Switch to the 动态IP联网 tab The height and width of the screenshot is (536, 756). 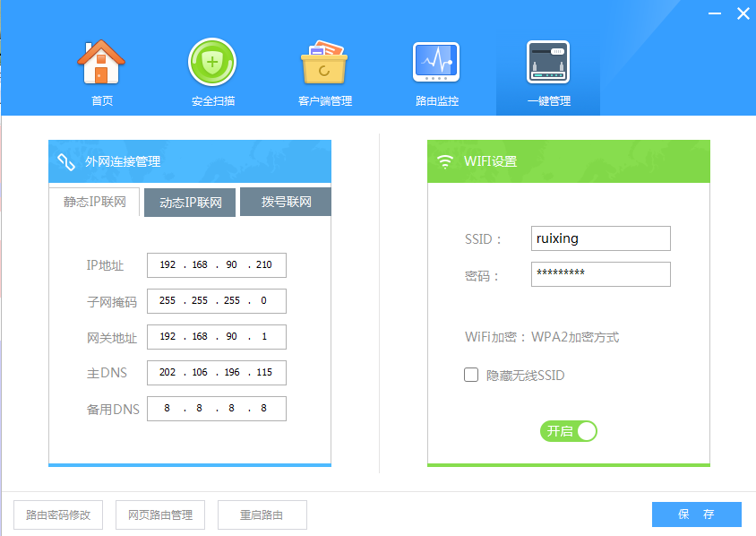coord(190,203)
